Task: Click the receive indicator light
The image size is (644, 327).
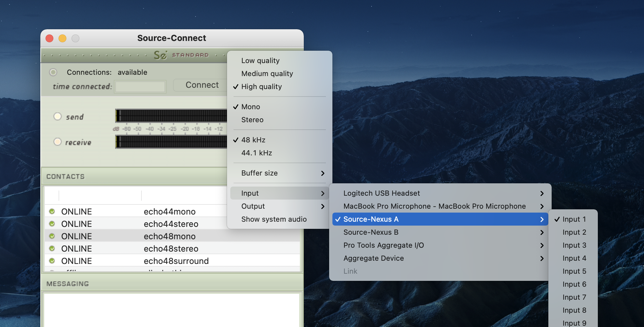Action: [58, 142]
